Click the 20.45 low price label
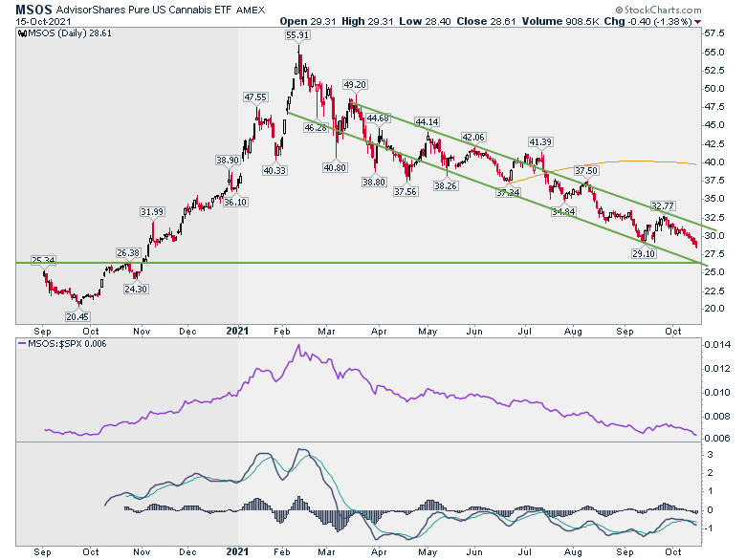Screen dimensions: 746x560 point(77,316)
